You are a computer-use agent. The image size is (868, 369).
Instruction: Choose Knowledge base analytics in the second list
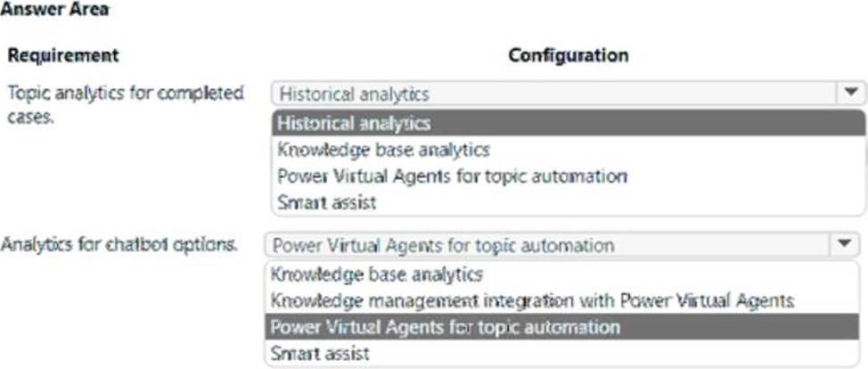click(561, 274)
